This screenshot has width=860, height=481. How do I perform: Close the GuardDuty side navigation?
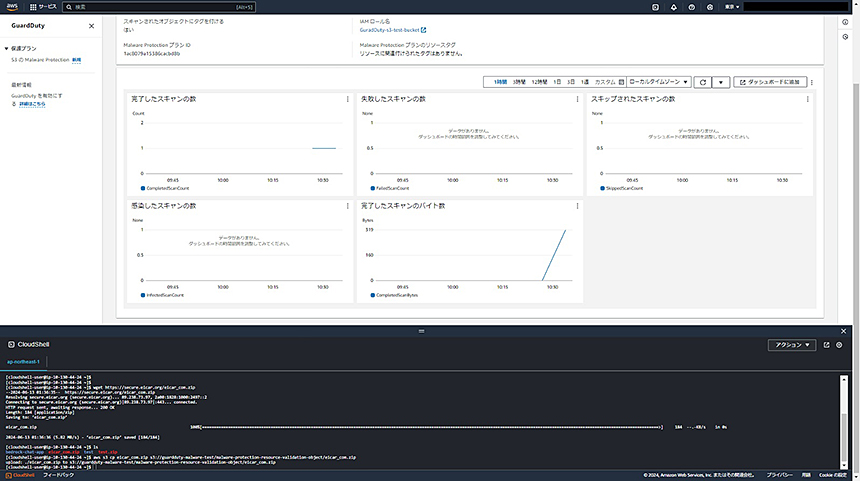tap(92, 26)
